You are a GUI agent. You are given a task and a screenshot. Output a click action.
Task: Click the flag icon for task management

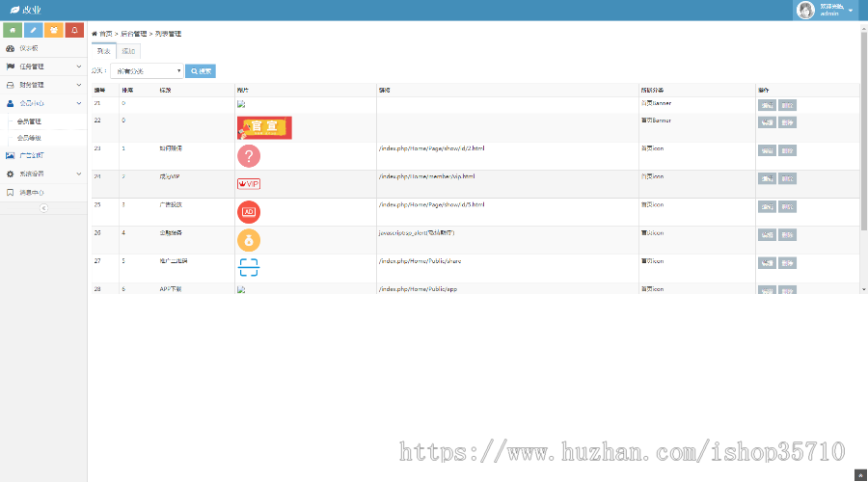(10, 67)
